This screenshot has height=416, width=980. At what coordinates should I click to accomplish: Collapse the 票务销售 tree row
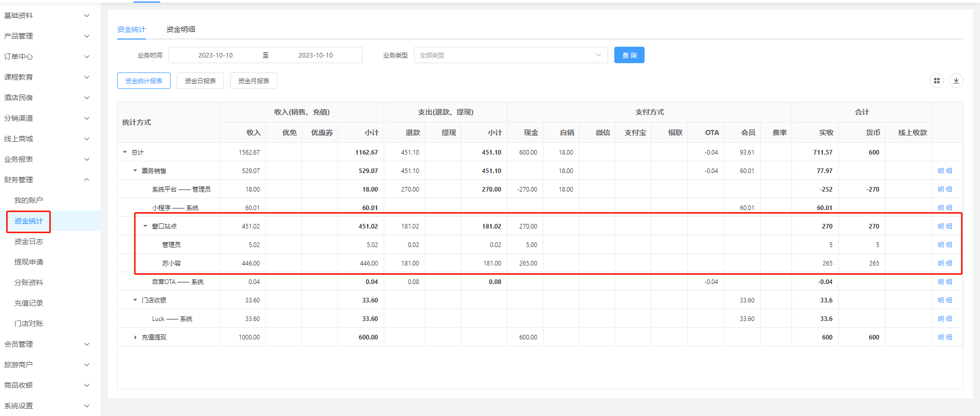click(135, 171)
